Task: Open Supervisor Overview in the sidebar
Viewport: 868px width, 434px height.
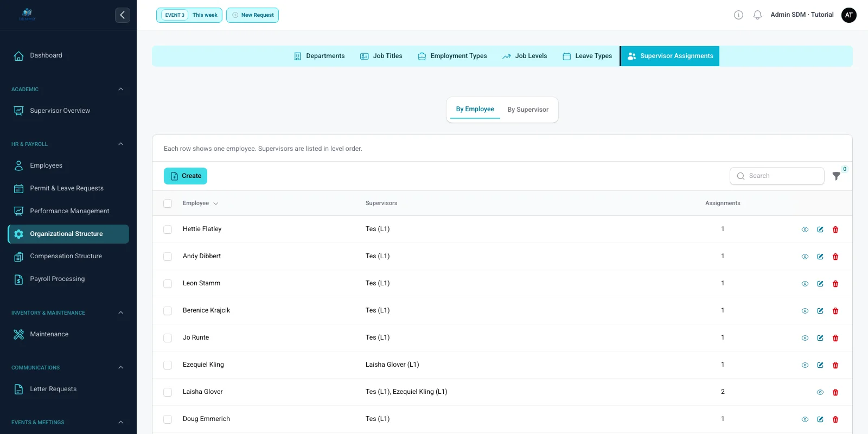Action: [x=68, y=111]
